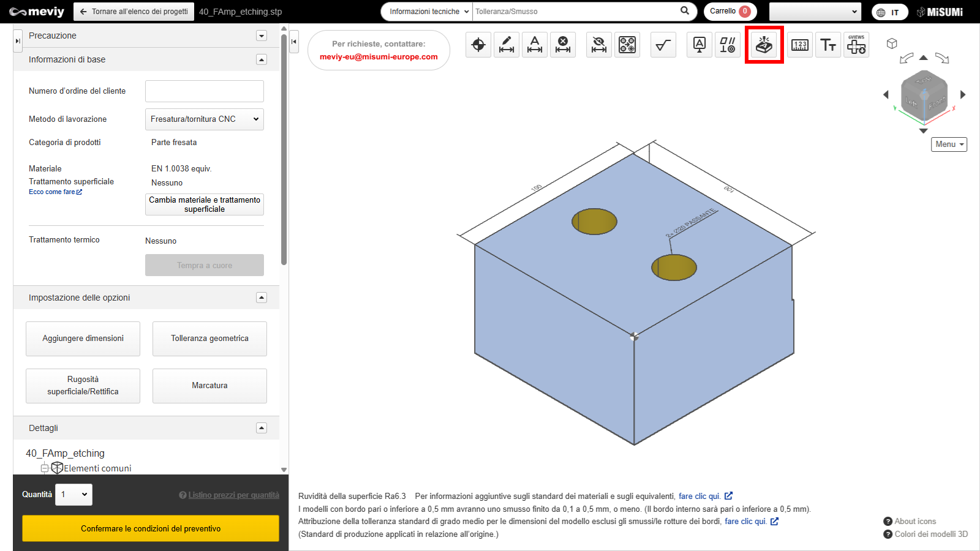
Task: Click the delete dimension X icon
Action: [563, 45]
